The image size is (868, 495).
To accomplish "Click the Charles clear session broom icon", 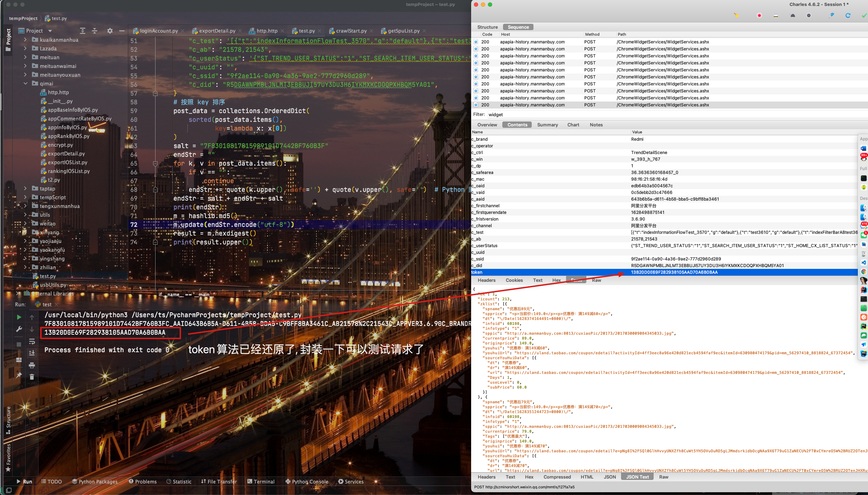I will [x=736, y=15].
